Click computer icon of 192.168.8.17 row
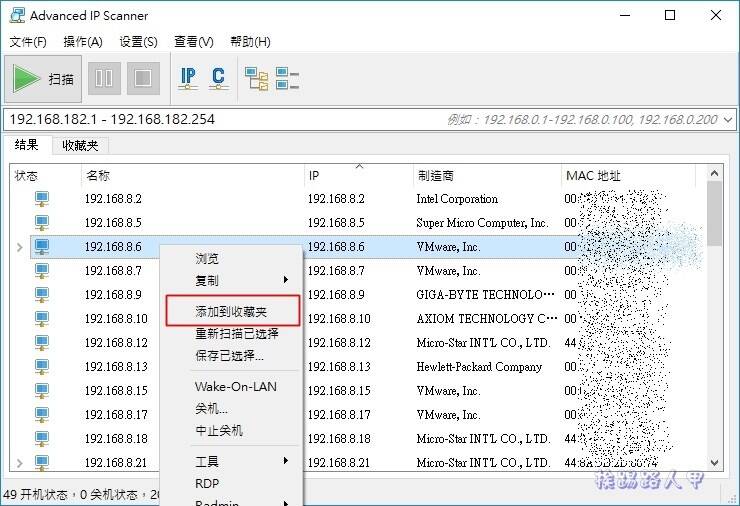The image size is (740, 506). pos(42,415)
